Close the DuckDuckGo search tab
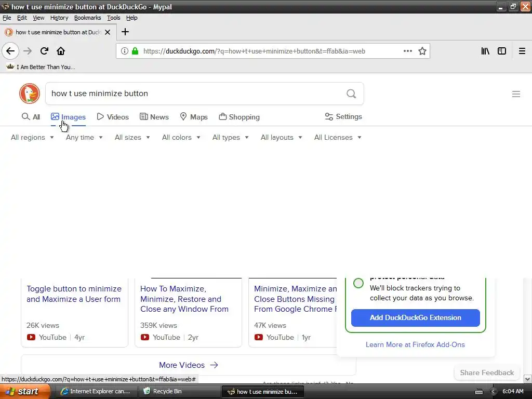 108,32
